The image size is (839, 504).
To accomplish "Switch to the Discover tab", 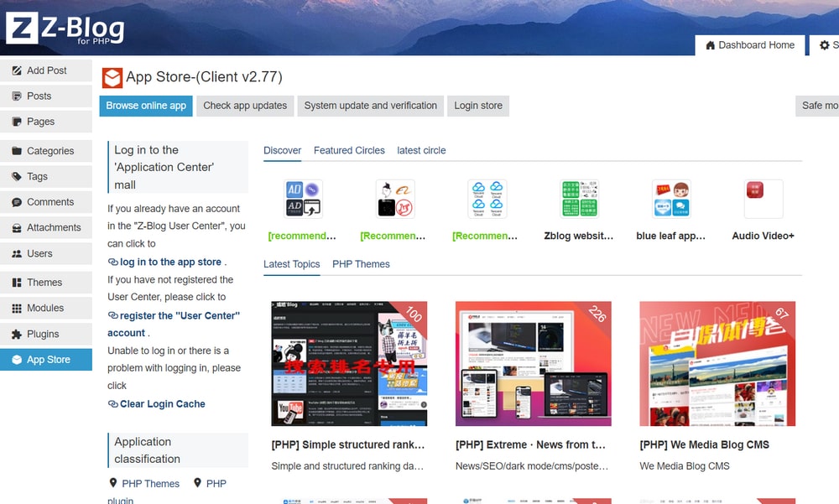I will (282, 150).
